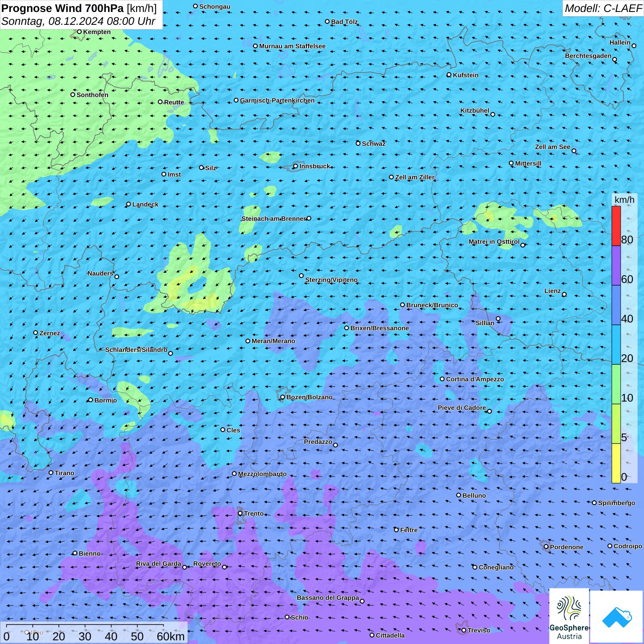Click the GeoSphere Austria logo
The height and width of the screenshot is (644, 644).
[x=569, y=616]
